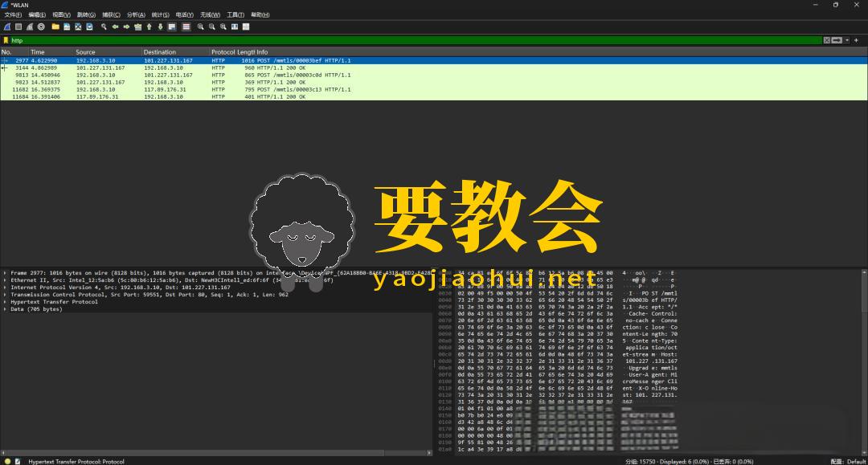Viewport: 868px width, 465px height.
Task: Start a new capture with the shark fin icon
Action: 7,27
